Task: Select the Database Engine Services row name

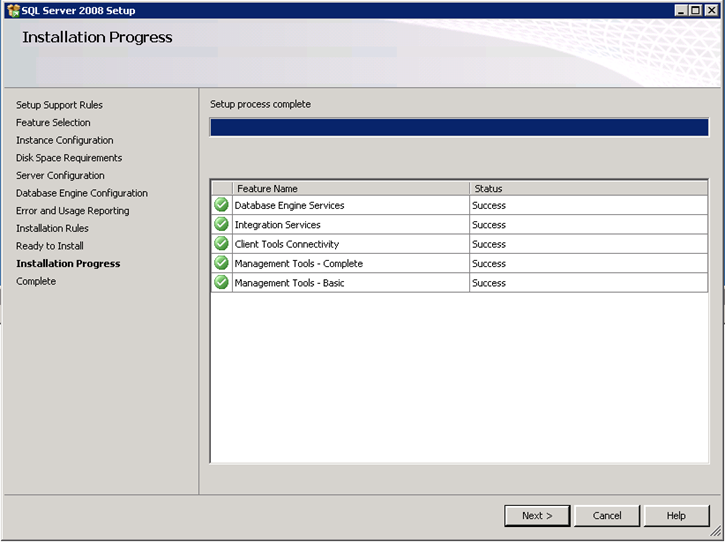Action: click(x=289, y=205)
